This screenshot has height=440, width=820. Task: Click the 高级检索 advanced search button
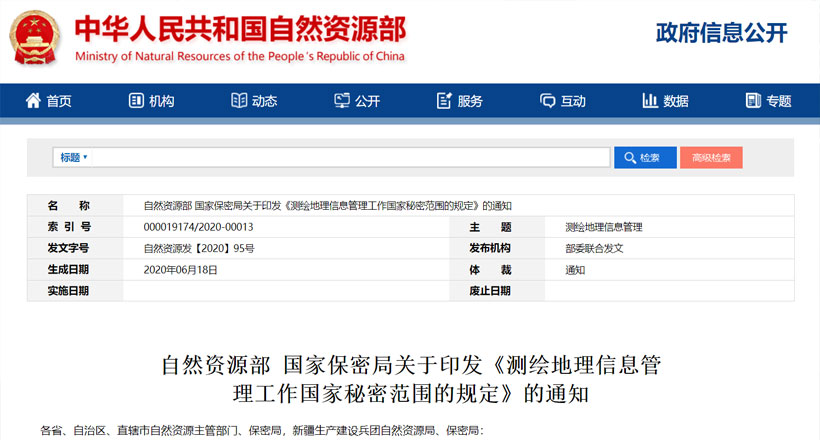point(711,157)
